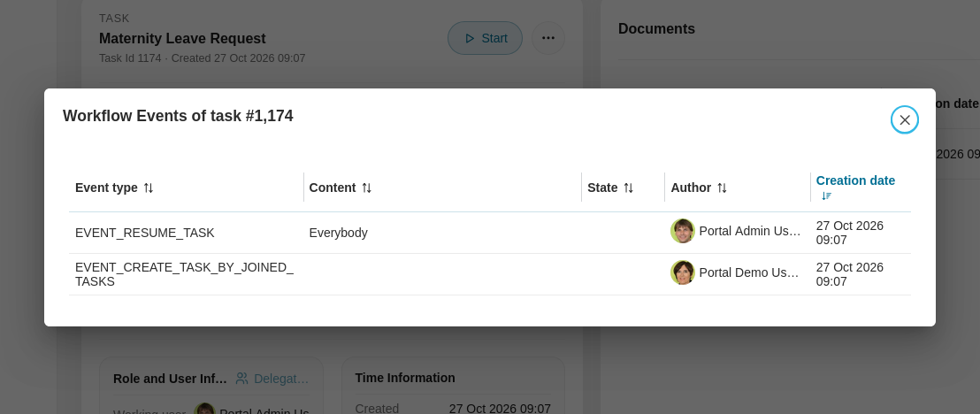Click the Content column header

pyautogui.click(x=442, y=188)
